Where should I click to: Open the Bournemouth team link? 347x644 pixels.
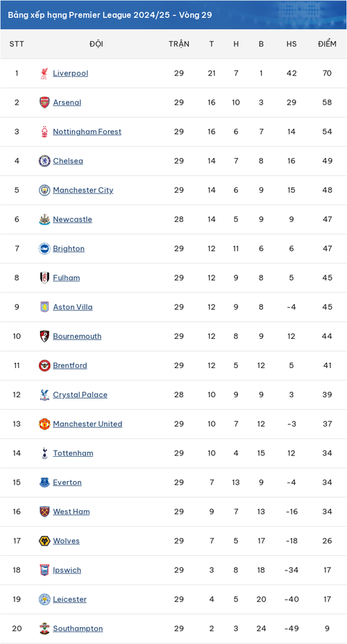point(77,336)
